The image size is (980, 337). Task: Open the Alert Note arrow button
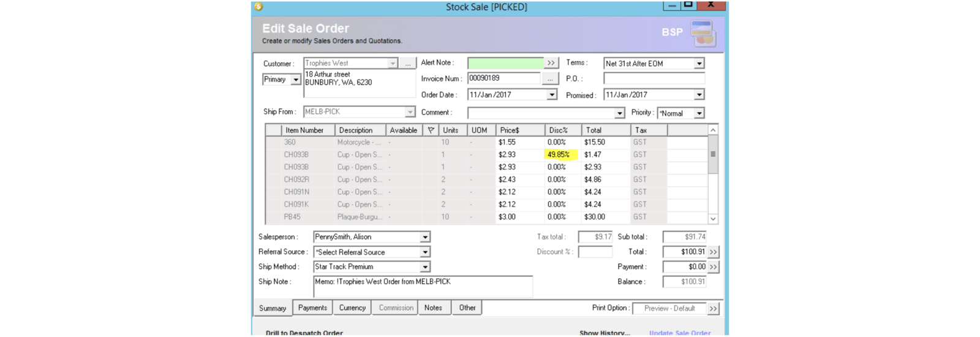tap(551, 63)
